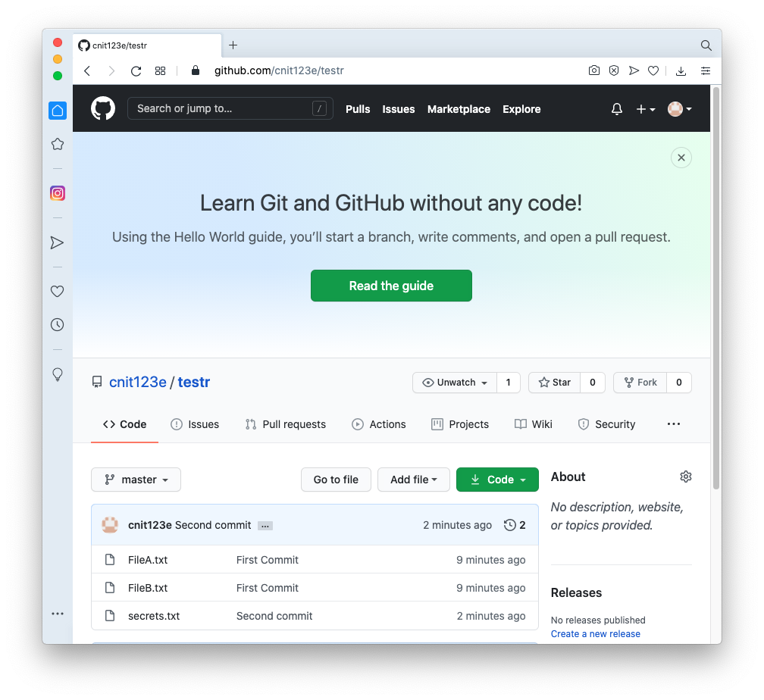Open the repository settings gear in About
Screen dimensions: 764x700
pos(685,477)
